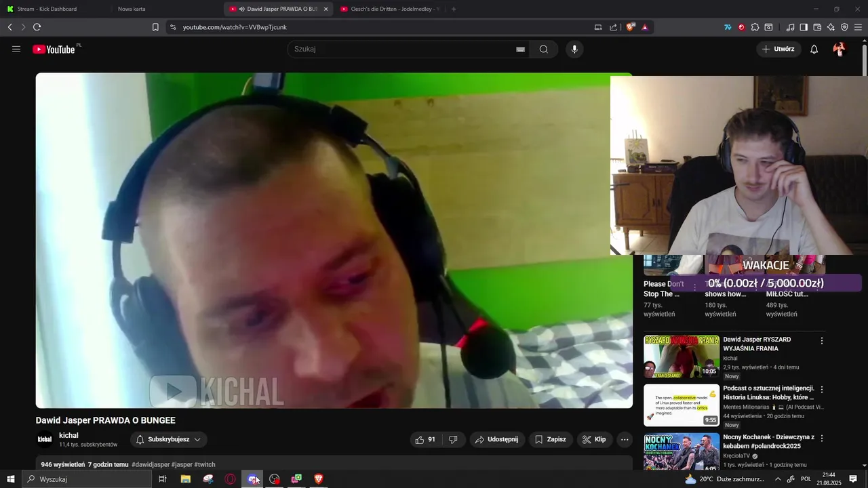
Task: Go to the YouTube home logo
Action: [54, 49]
